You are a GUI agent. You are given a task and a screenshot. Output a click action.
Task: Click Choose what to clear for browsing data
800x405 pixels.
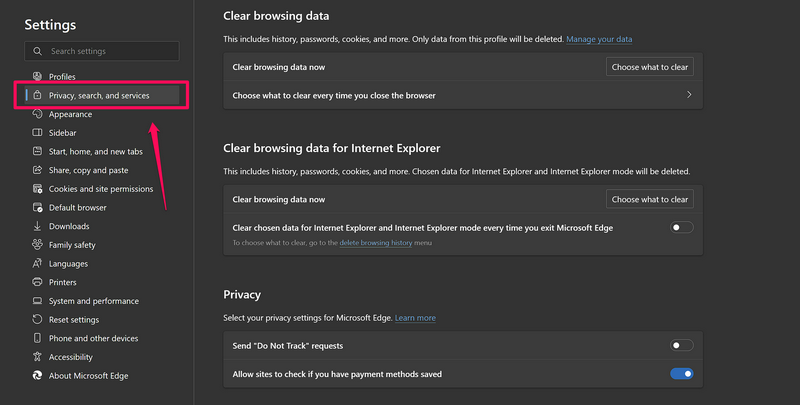click(650, 67)
